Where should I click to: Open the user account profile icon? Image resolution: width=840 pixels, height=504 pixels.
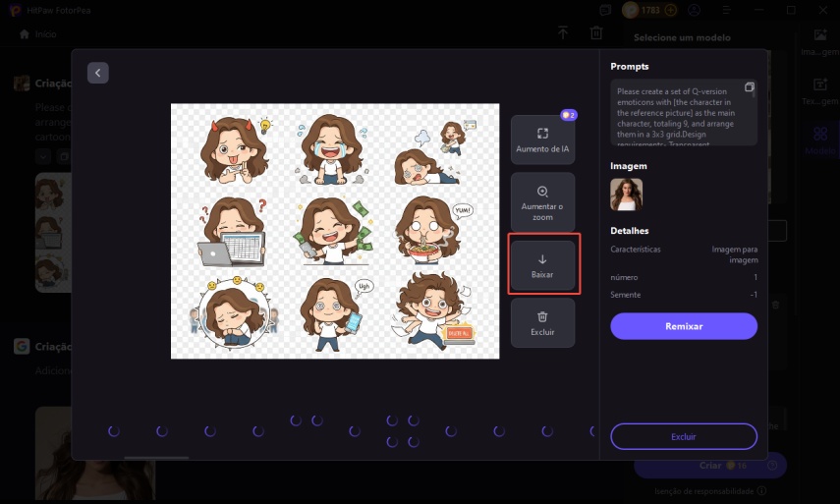pyautogui.click(x=695, y=10)
